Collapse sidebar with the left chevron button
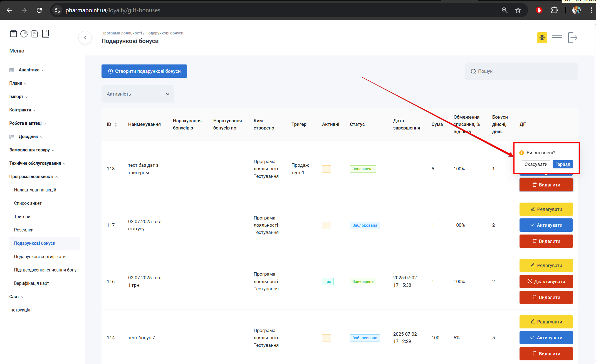The image size is (596, 364). (x=85, y=38)
